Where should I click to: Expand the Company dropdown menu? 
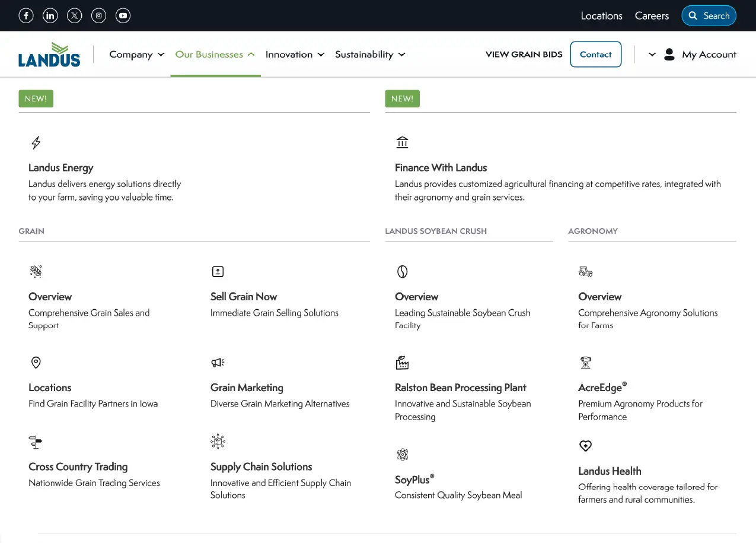(136, 55)
